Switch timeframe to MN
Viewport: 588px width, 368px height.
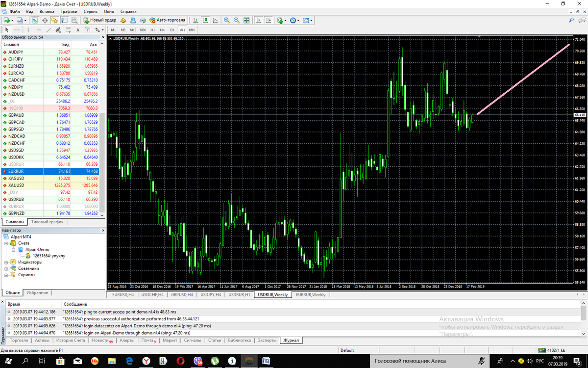pyautogui.click(x=192, y=30)
